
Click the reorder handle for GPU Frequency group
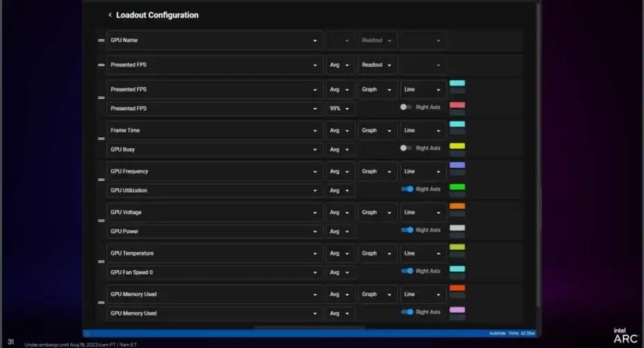coord(101,180)
